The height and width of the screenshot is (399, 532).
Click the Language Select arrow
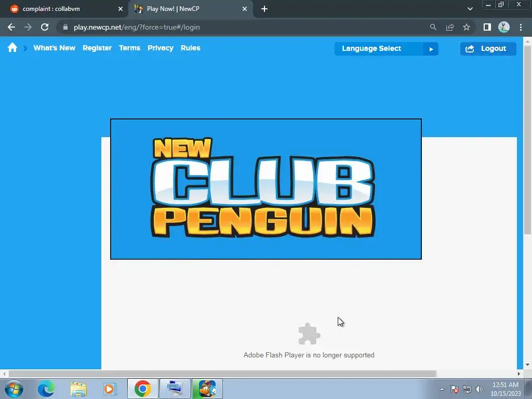pyautogui.click(x=431, y=49)
